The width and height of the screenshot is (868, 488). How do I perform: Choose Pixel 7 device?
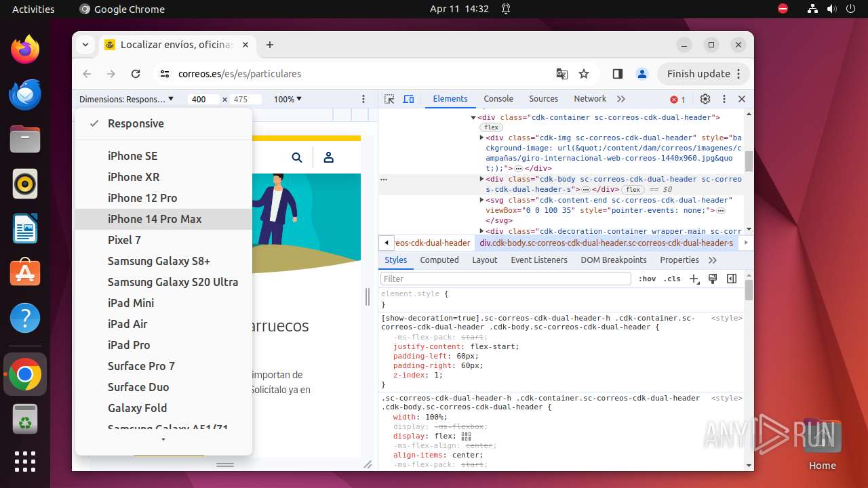pyautogui.click(x=163, y=240)
